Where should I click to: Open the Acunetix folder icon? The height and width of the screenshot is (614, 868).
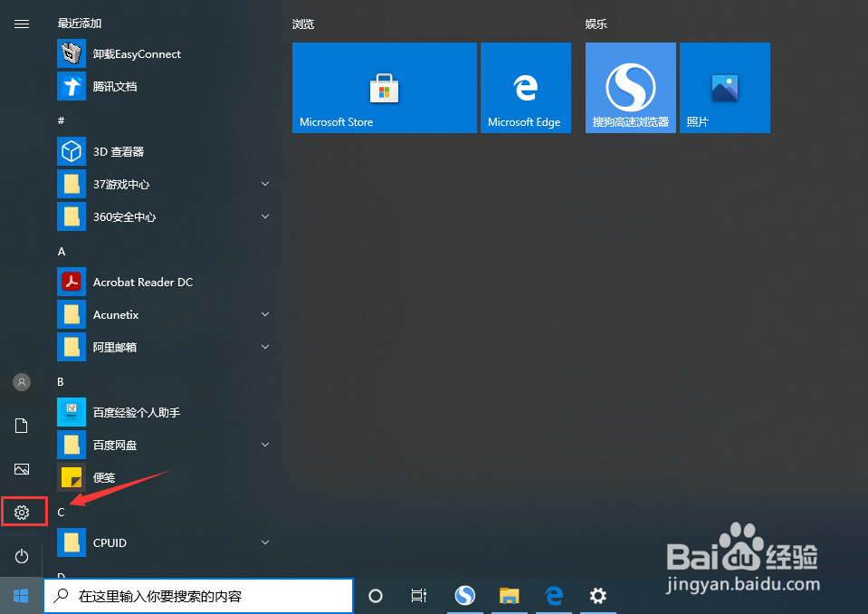point(72,314)
